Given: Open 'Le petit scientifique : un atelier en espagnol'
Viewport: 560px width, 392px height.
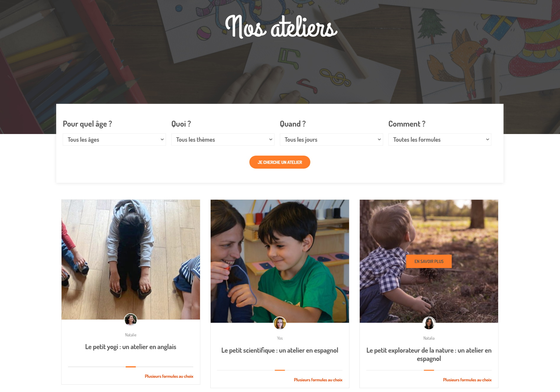Looking at the screenshot, I should click(280, 350).
